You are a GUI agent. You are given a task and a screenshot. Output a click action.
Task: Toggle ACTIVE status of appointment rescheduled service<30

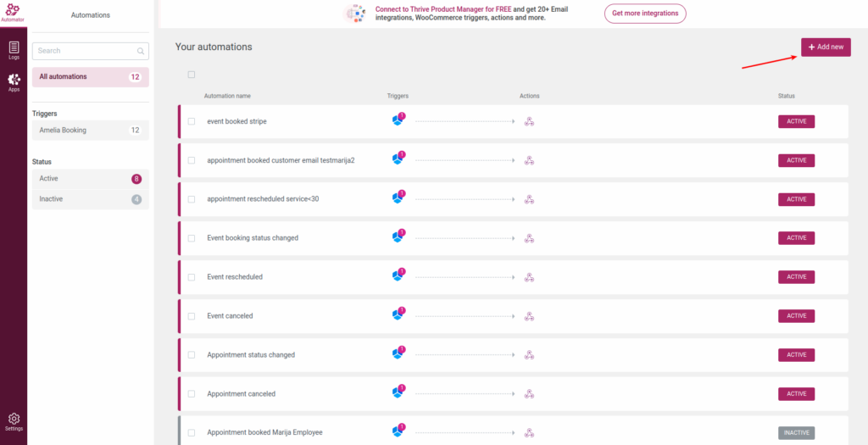pos(797,199)
